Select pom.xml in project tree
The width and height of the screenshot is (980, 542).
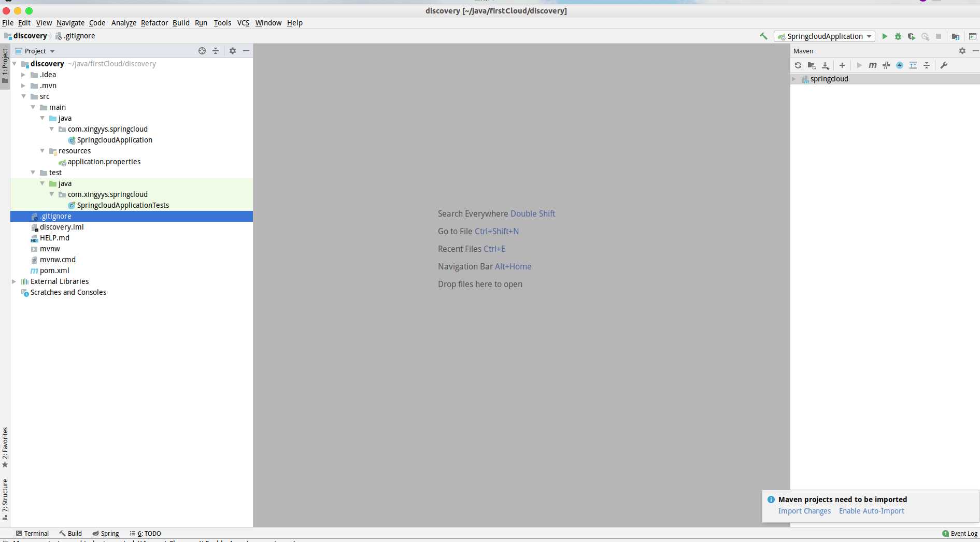[x=54, y=270]
